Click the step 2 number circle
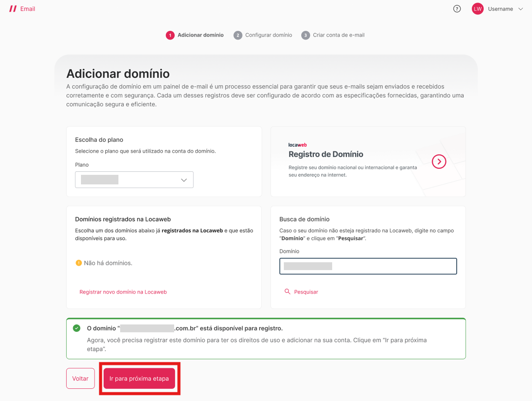 pyautogui.click(x=238, y=35)
